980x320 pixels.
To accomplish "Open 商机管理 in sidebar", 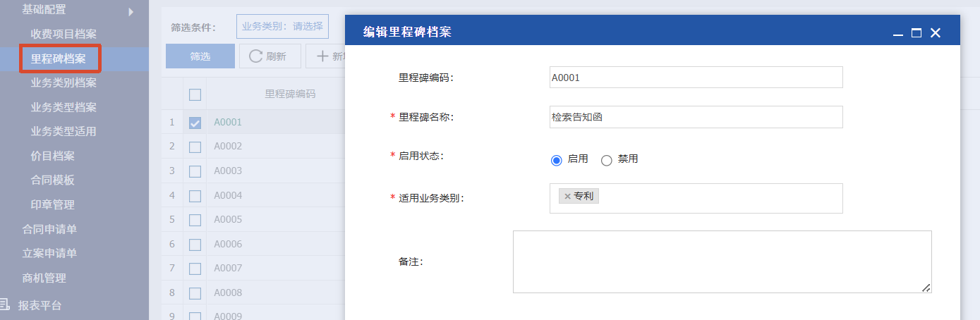I will (x=44, y=278).
